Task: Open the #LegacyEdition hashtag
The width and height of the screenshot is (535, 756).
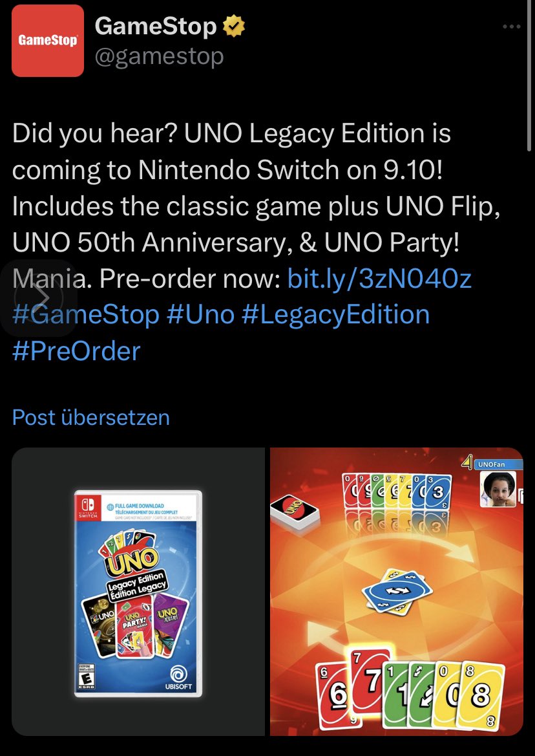Action: point(335,314)
